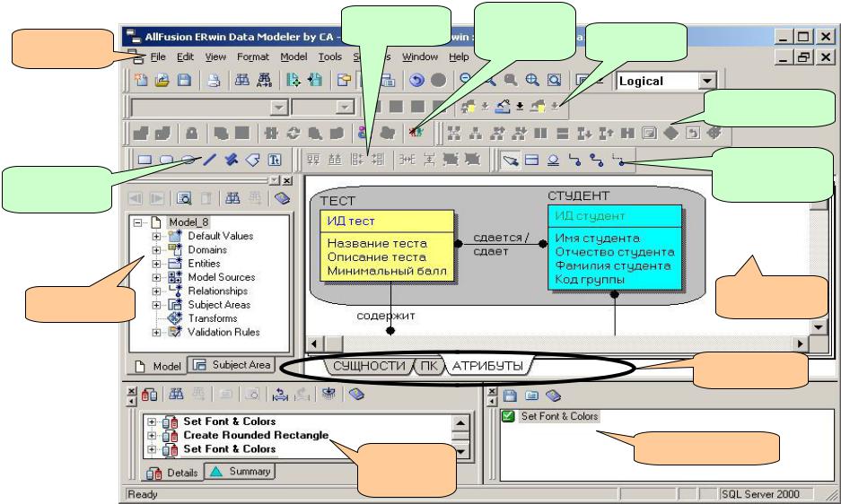Click the Action Log scroll up arrow

[x=460, y=423]
